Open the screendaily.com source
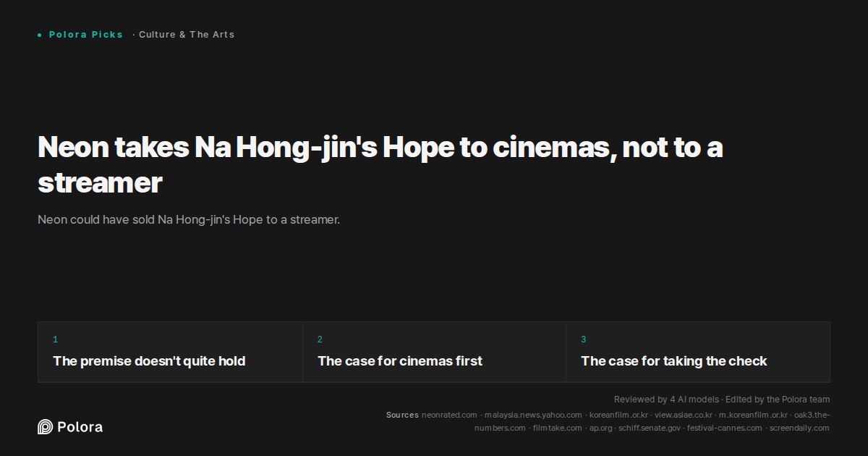The height and width of the screenshot is (456, 868). (799, 428)
